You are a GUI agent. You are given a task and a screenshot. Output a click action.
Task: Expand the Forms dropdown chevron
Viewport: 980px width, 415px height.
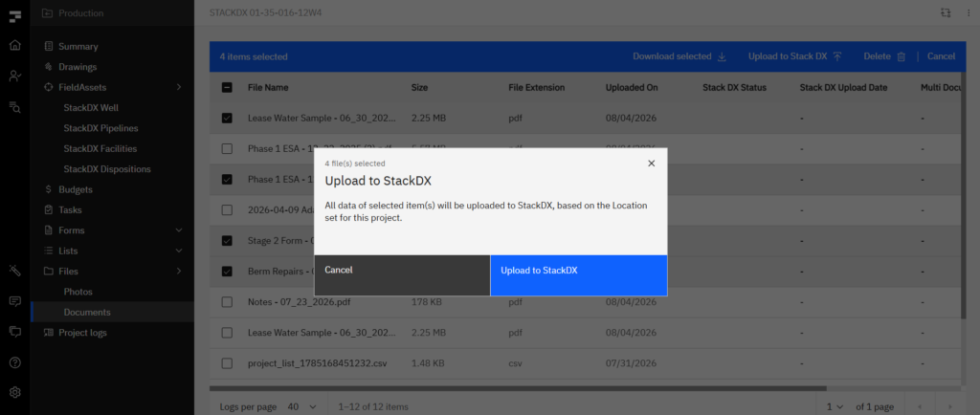point(179,230)
